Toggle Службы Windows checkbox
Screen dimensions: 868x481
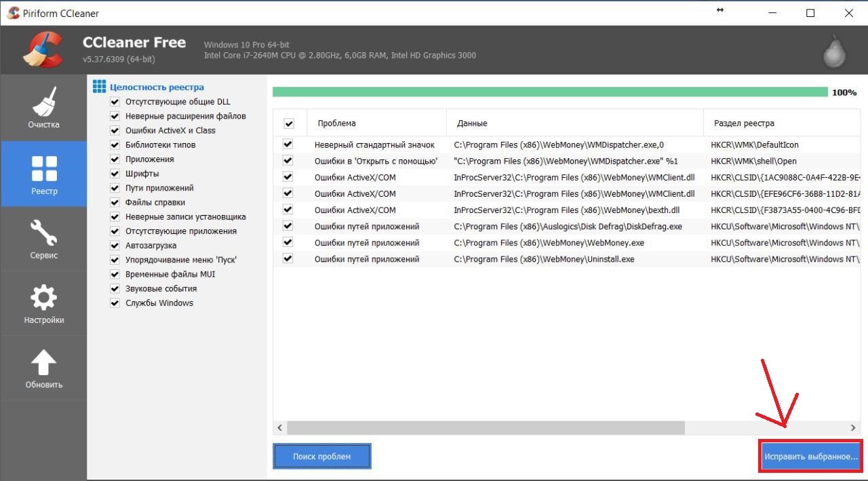(x=115, y=303)
